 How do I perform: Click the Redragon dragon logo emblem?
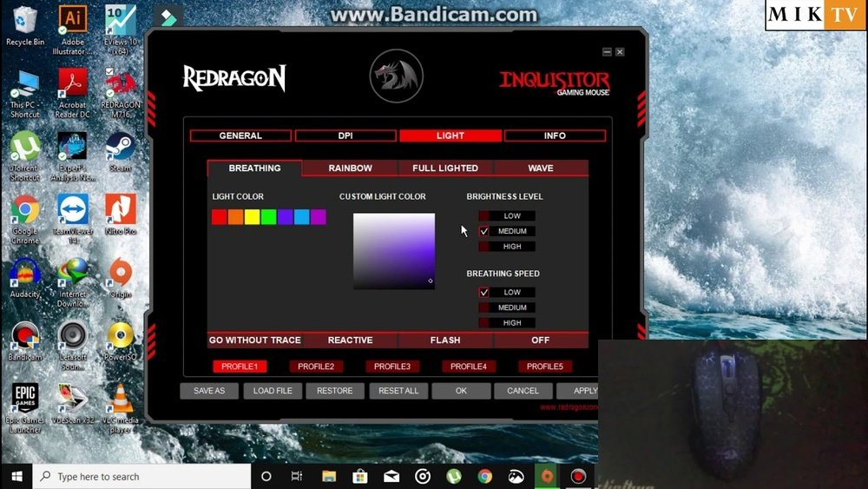pyautogui.click(x=396, y=76)
